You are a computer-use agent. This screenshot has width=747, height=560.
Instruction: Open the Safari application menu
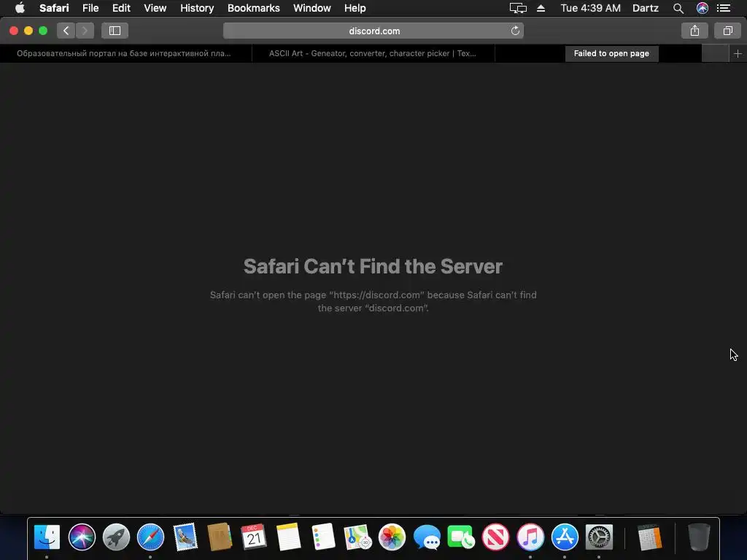[54, 8]
